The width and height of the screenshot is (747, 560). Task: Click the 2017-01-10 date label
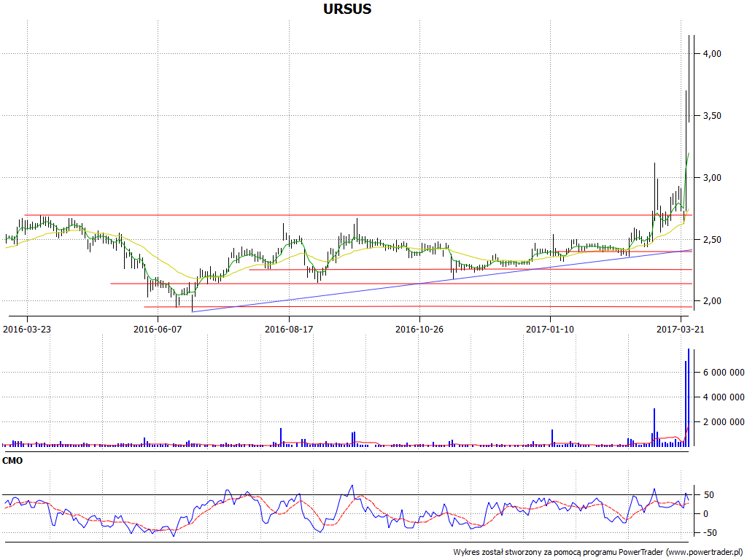click(550, 329)
